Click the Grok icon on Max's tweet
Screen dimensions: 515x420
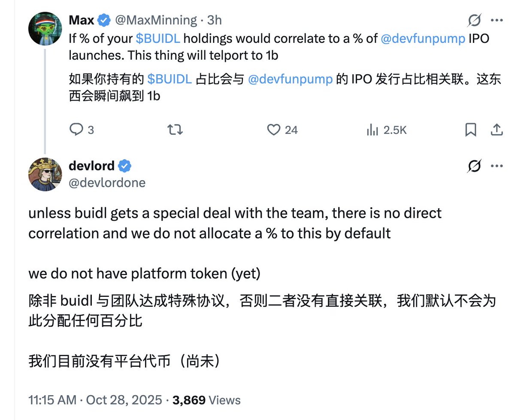[x=474, y=20]
